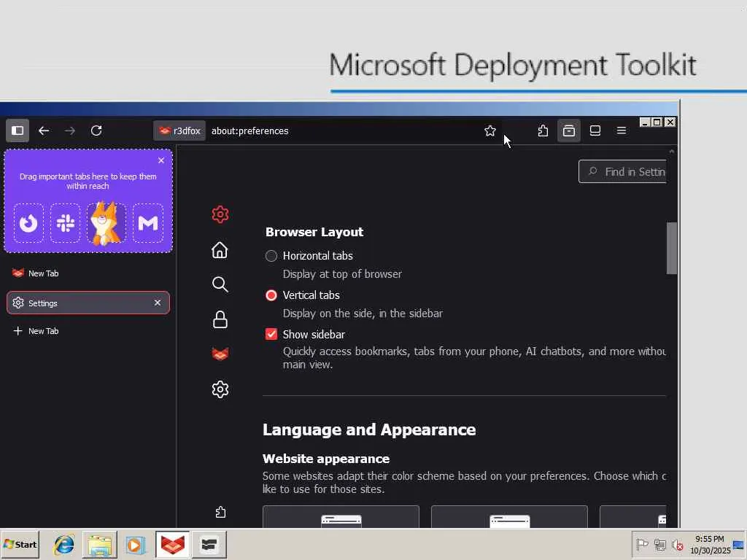Click the Find in Settings search box
Screen dimensions: 747x560
(x=623, y=171)
